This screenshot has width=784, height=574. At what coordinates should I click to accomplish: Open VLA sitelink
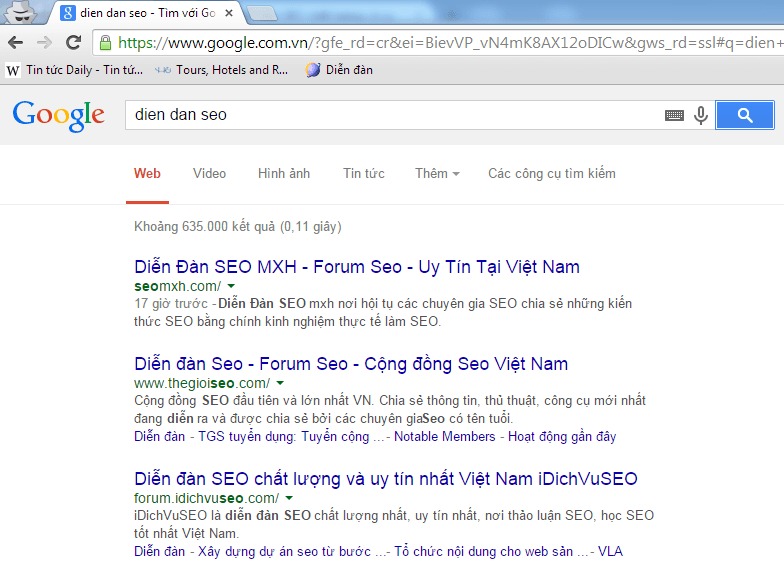pos(610,552)
